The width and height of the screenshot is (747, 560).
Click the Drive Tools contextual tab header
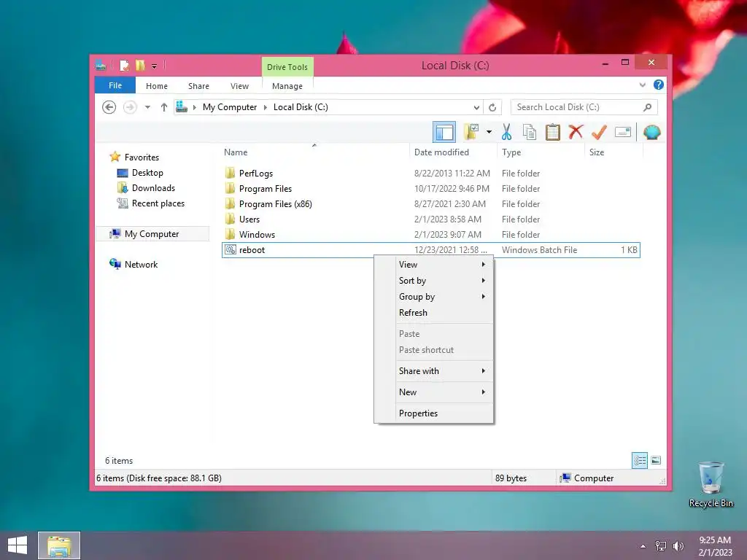coord(287,67)
